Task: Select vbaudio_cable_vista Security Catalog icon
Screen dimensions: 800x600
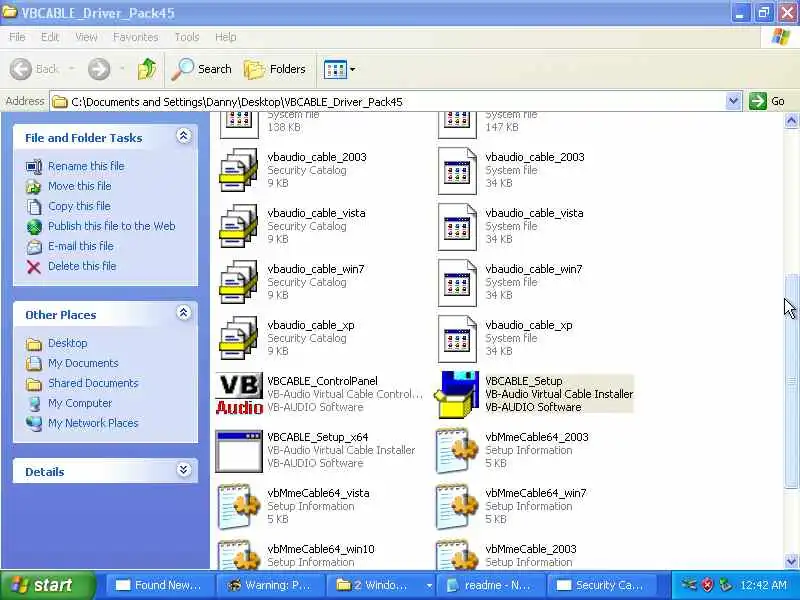Action: pyautogui.click(x=239, y=226)
